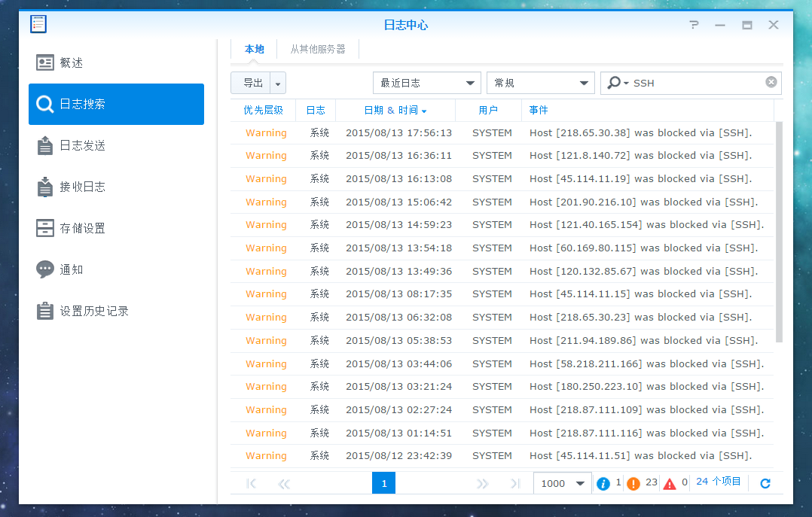Click the 设置历史记录 clipboard icon
The image size is (812, 517).
coord(45,311)
